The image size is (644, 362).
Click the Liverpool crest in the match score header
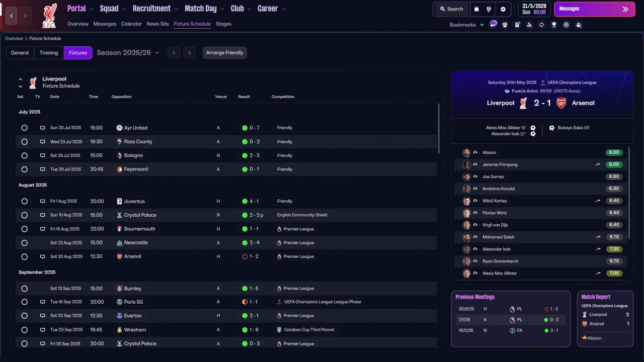(x=523, y=103)
